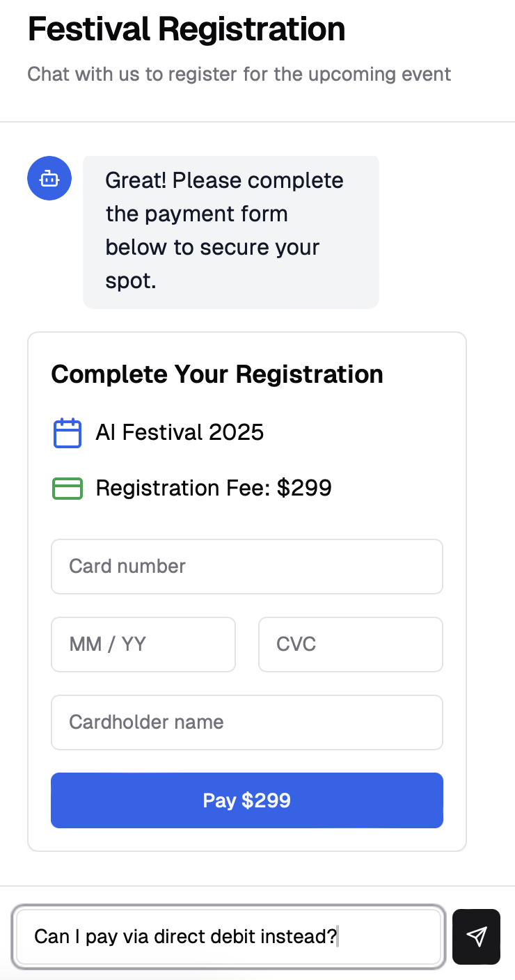Click the chat message text box
This screenshot has width=515, height=980.
229,936
